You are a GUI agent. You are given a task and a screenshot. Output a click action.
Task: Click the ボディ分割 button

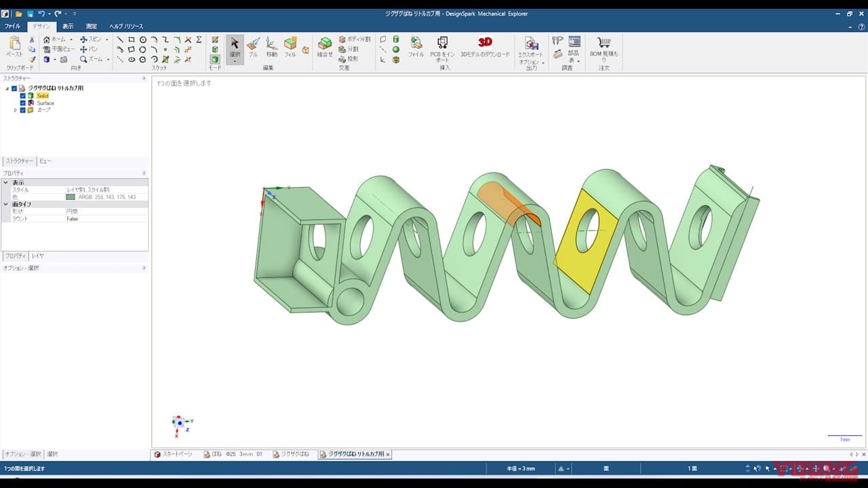pos(355,39)
